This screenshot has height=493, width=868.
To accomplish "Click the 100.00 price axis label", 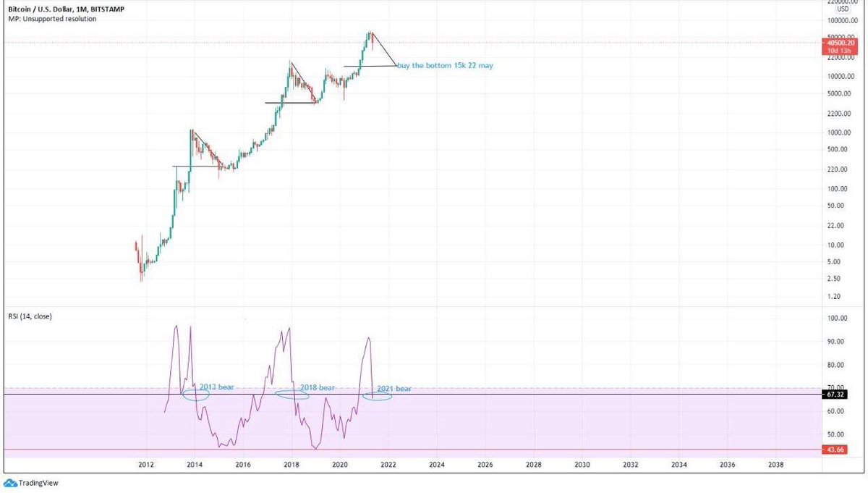I will tap(838, 188).
